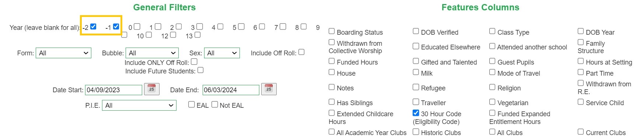644x138 pixels.
Task: Expand the P.I.E. dropdown
Action: click(x=139, y=106)
